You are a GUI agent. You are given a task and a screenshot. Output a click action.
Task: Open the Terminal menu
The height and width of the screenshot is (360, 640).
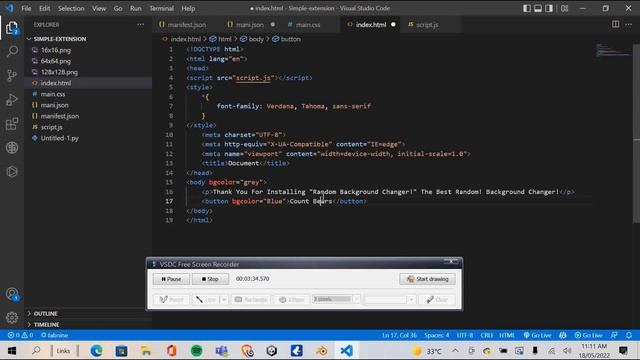161,8
